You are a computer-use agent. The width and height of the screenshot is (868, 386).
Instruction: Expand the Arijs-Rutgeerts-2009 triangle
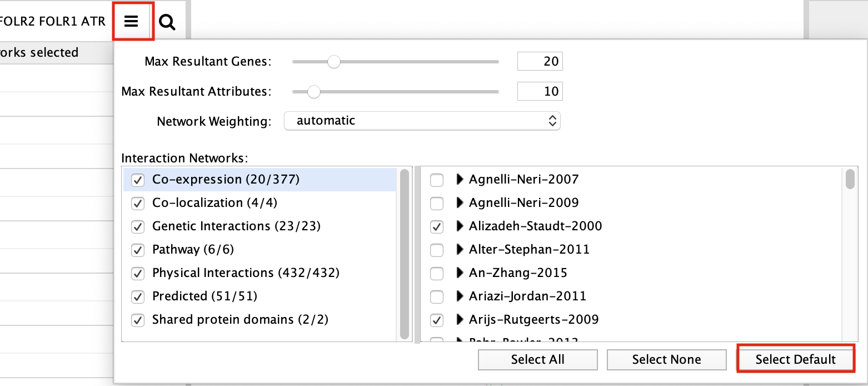[460, 320]
